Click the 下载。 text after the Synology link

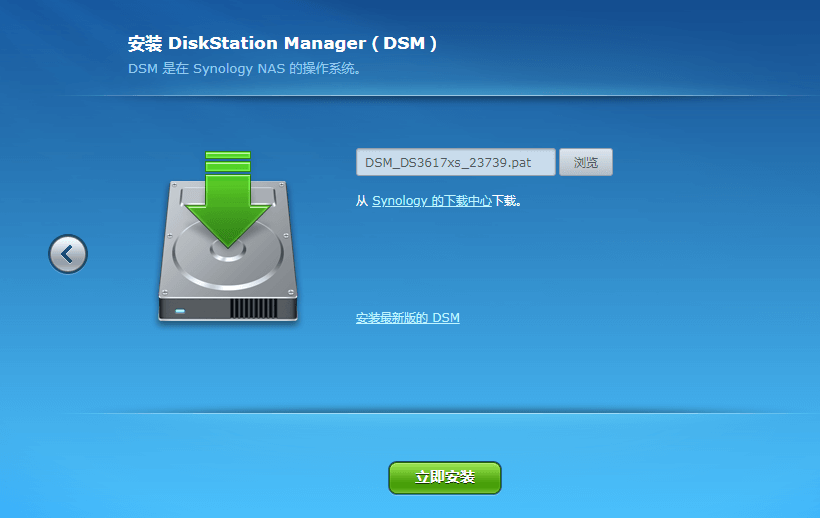pyautogui.click(x=507, y=201)
